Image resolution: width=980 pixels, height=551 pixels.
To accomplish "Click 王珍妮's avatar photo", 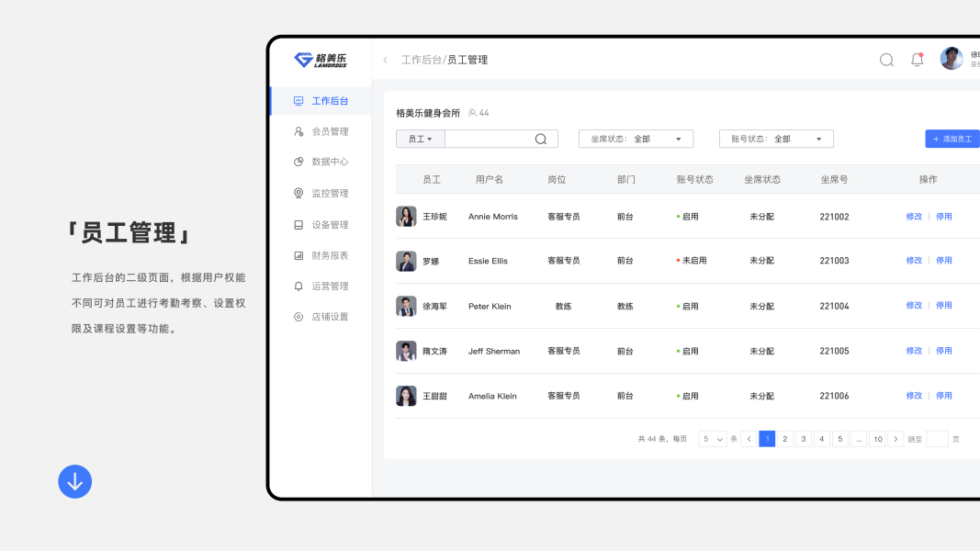I will point(406,216).
